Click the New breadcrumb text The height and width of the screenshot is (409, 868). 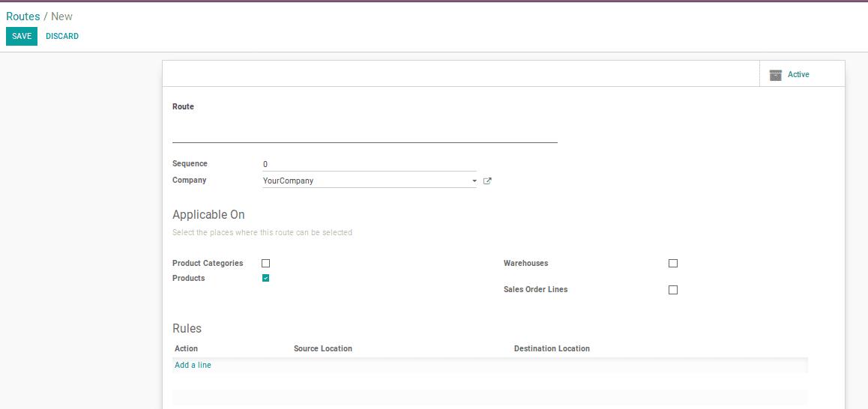(62, 16)
